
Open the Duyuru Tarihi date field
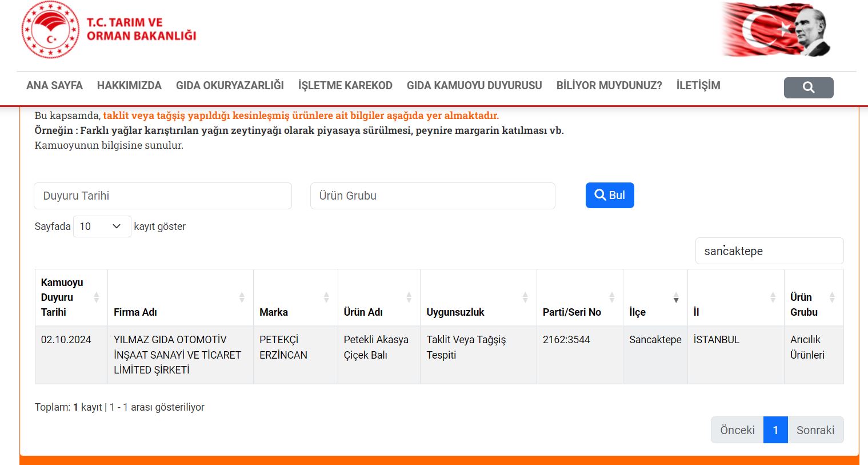pyautogui.click(x=163, y=196)
